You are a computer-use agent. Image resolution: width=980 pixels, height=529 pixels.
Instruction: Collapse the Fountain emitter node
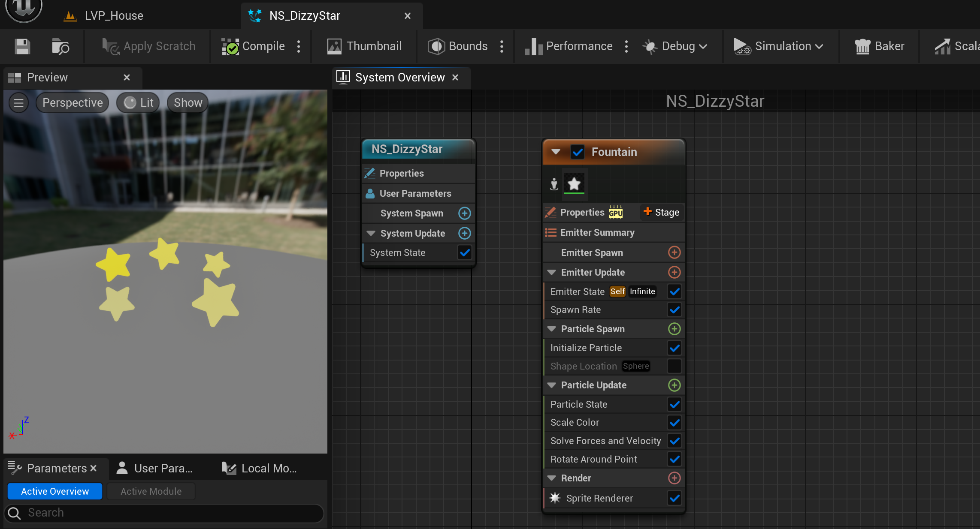(x=556, y=152)
